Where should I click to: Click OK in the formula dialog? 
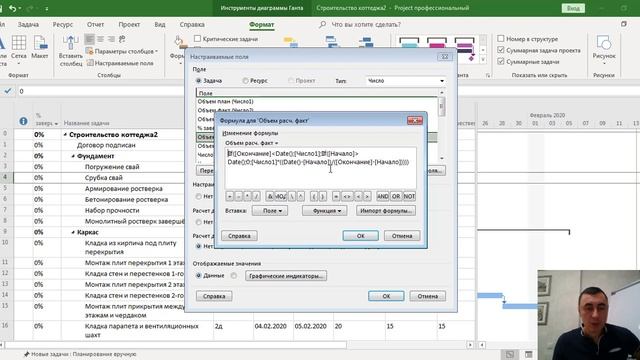360,236
